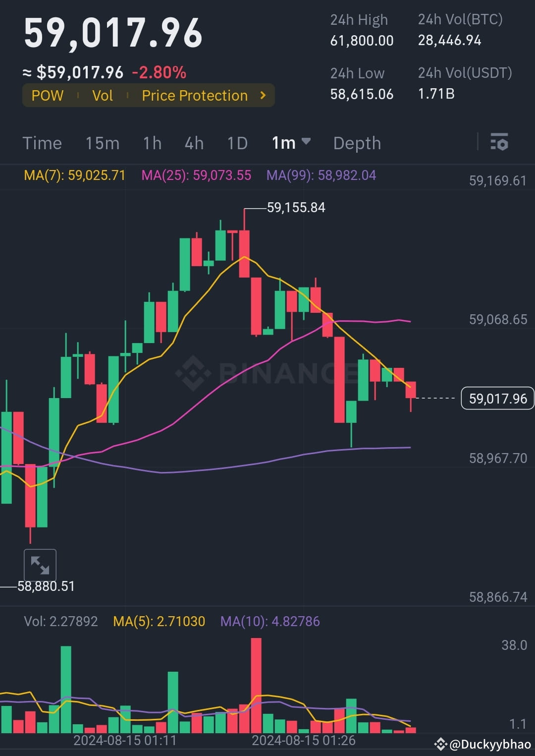Expand the chart using the fullscreen arrows icon

(41, 565)
